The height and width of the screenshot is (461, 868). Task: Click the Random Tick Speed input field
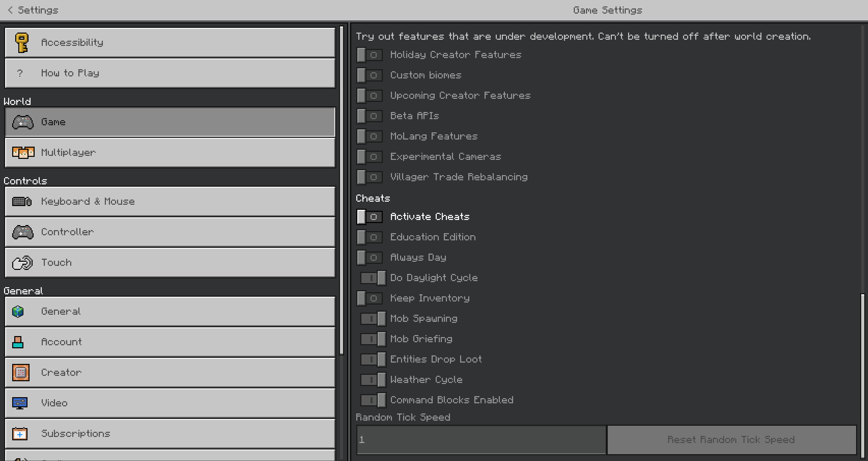pos(481,440)
